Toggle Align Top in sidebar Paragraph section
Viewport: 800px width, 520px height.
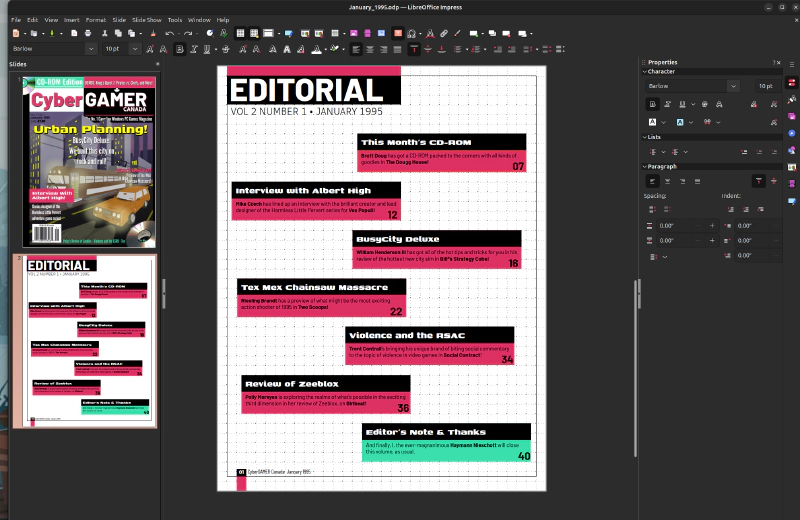[759, 180]
